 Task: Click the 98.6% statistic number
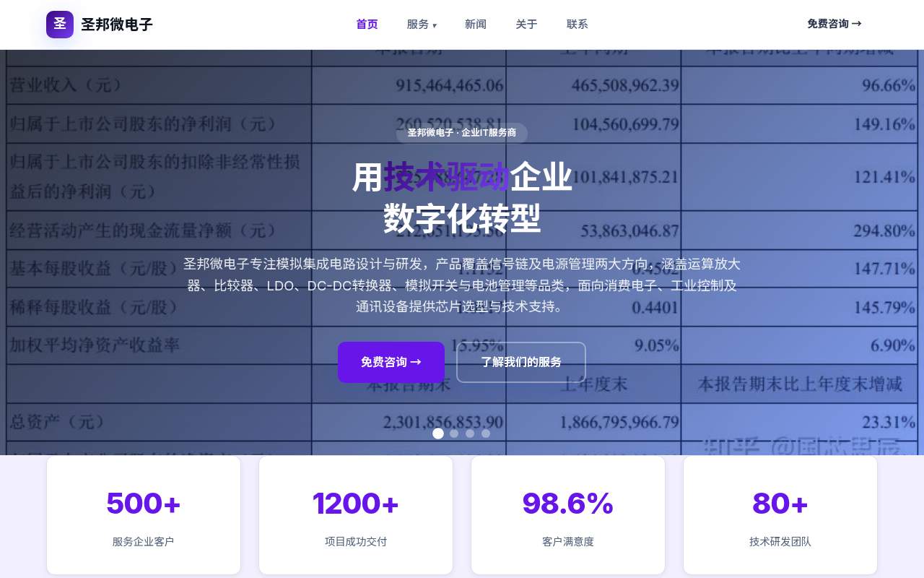click(x=568, y=504)
